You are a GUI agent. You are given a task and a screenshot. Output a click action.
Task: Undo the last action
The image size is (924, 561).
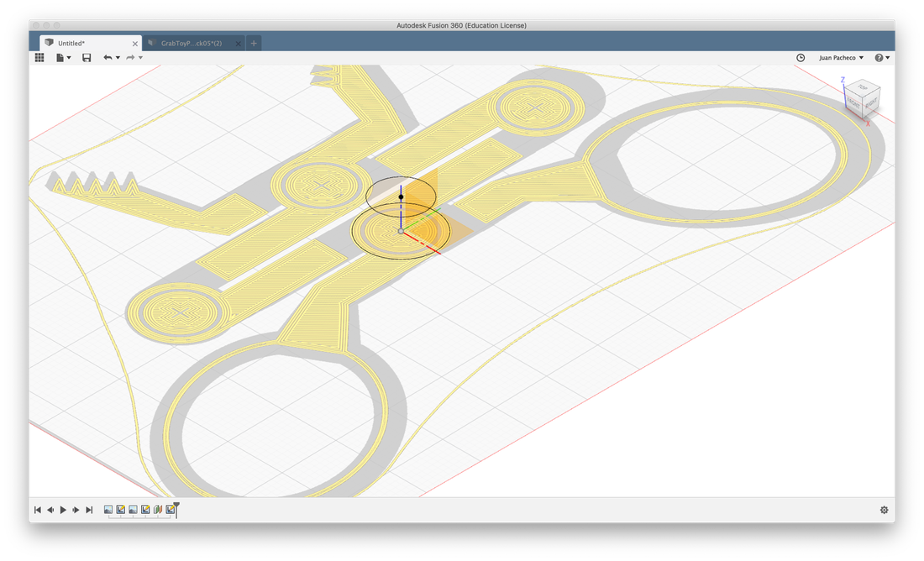click(108, 57)
